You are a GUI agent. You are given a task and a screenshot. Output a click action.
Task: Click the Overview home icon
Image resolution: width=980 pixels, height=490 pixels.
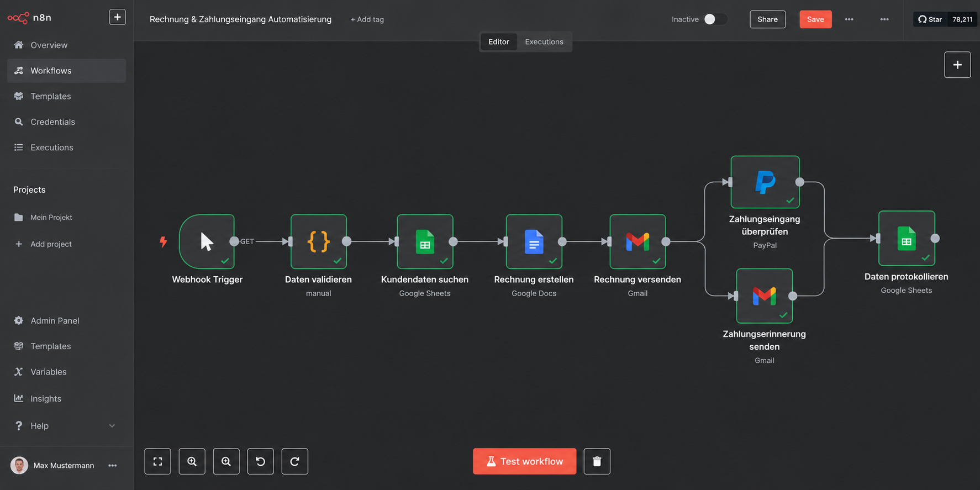[19, 45]
